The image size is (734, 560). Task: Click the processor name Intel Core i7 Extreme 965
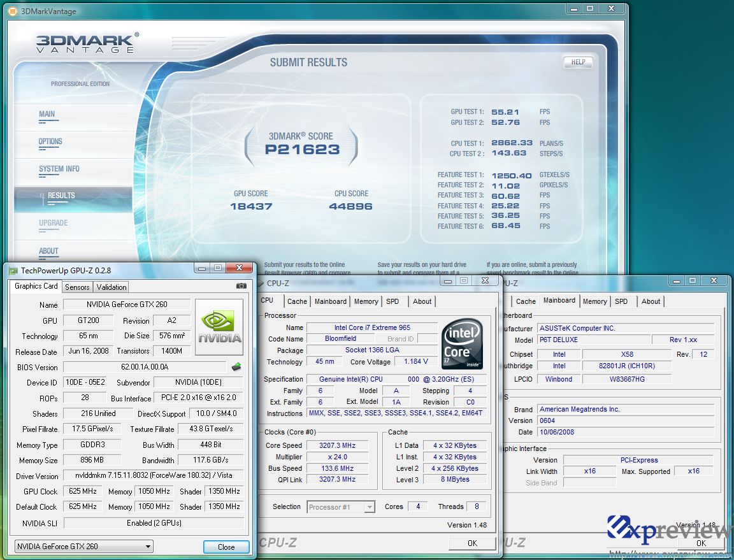[x=372, y=327]
